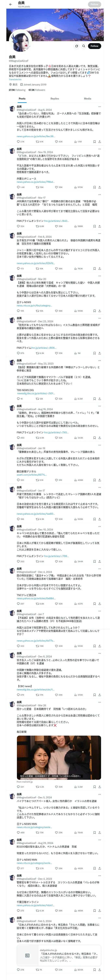Open the three-dot menu on Jan 19 post
The width and height of the screenshot is (110, 980).
coord(99,445)
